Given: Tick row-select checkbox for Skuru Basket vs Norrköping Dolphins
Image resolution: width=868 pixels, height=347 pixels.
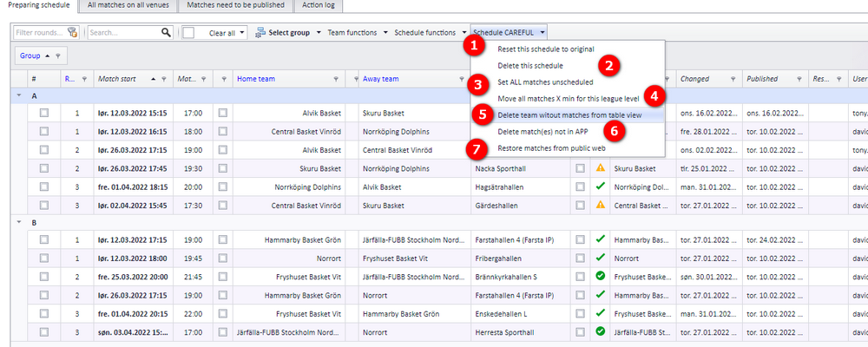Looking at the screenshot, I should tap(43, 168).
